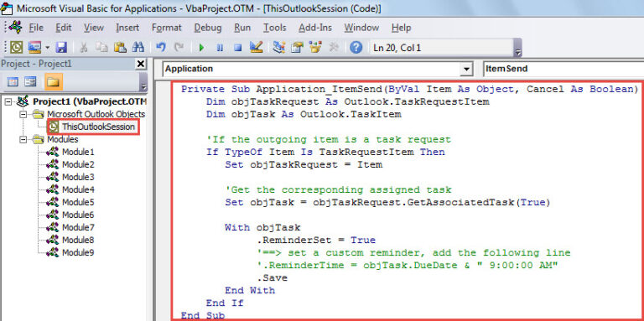The image size is (644, 321).
Task: Open the Window menu
Action: pos(361,28)
